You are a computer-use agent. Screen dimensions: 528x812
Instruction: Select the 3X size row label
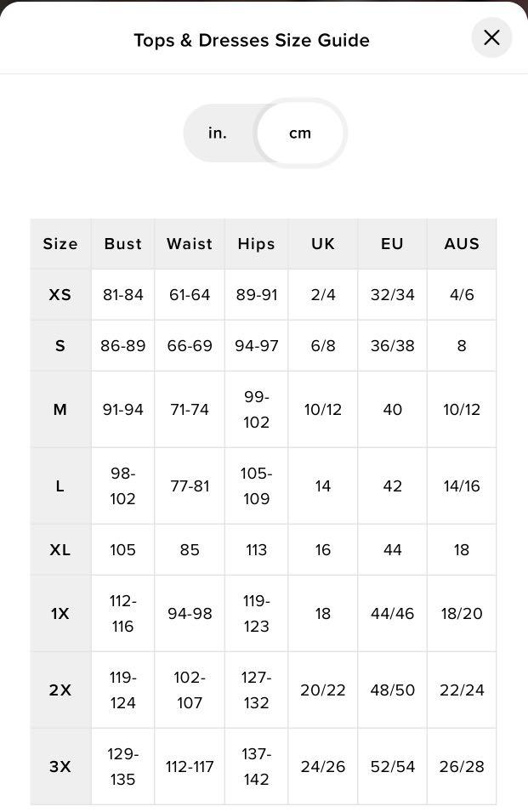[x=60, y=766]
